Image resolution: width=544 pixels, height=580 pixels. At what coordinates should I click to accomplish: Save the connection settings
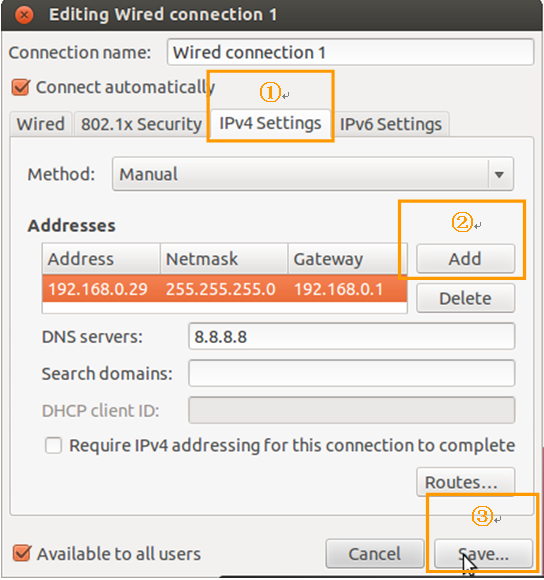point(483,554)
